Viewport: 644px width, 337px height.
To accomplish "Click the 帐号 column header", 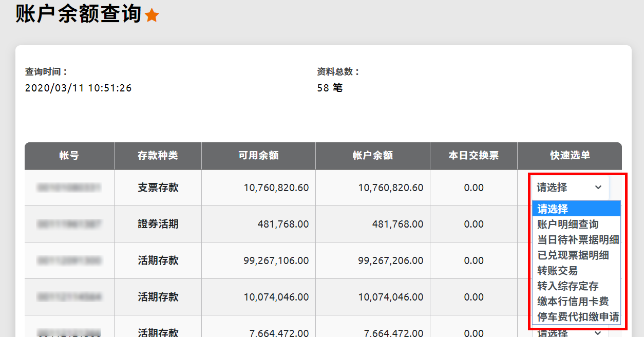I will [x=69, y=156].
